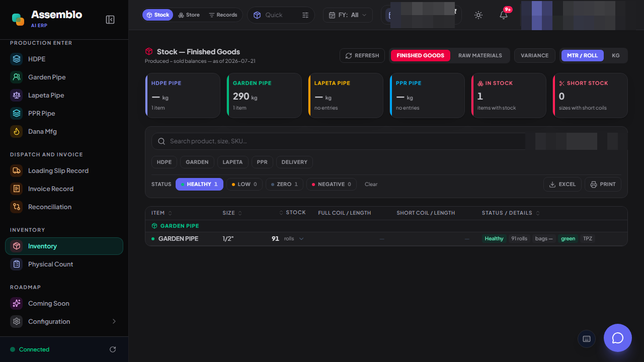Click the TPZ tag in row

(x=588, y=239)
